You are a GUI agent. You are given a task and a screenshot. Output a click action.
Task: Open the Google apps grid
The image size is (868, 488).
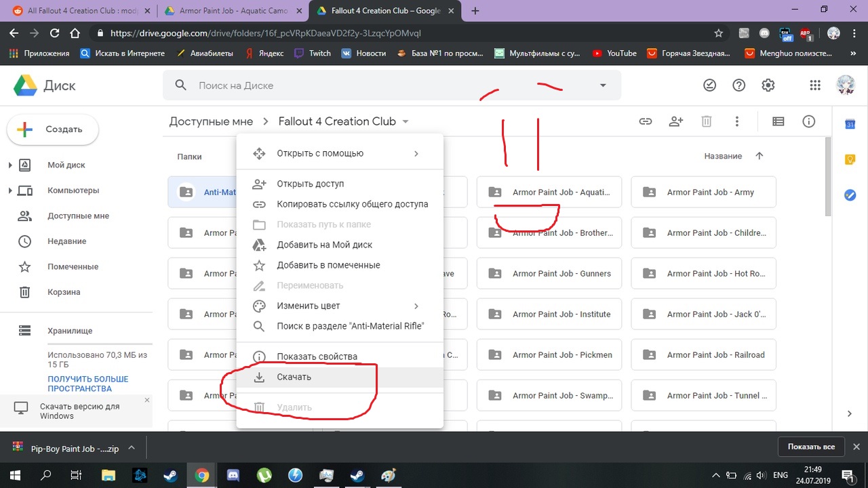point(815,85)
